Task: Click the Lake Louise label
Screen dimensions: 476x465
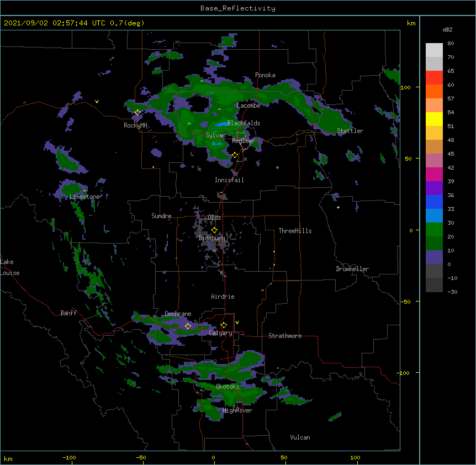Action: (x=10, y=267)
